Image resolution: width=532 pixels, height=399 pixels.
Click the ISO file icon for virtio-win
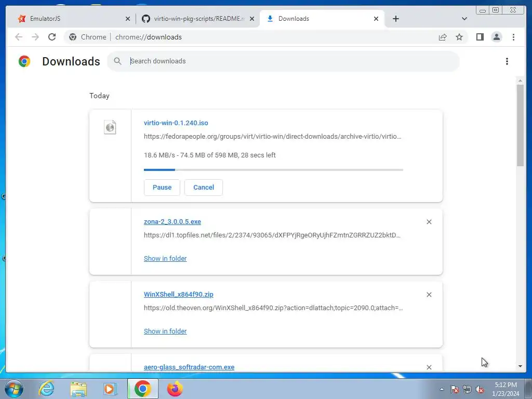(110, 127)
